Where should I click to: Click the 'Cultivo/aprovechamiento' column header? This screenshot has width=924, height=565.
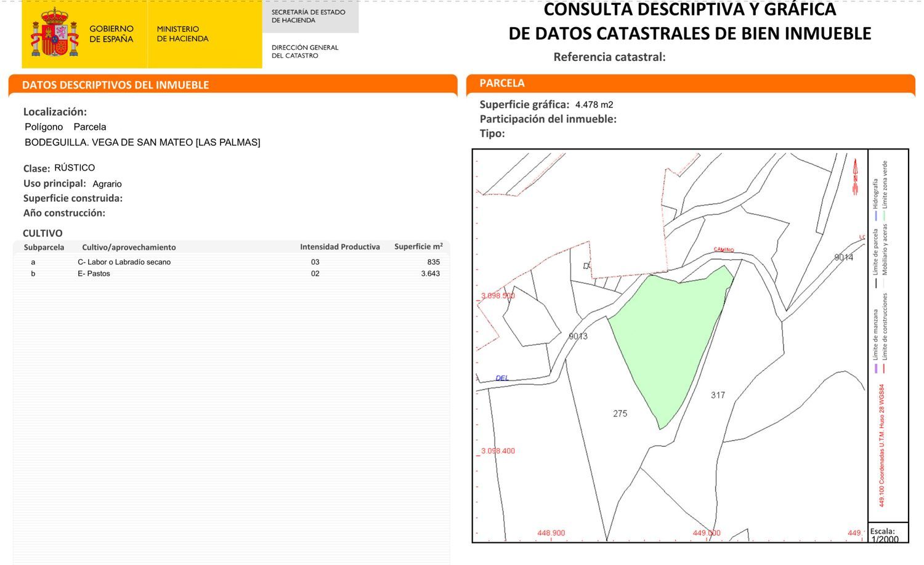[x=129, y=247]
